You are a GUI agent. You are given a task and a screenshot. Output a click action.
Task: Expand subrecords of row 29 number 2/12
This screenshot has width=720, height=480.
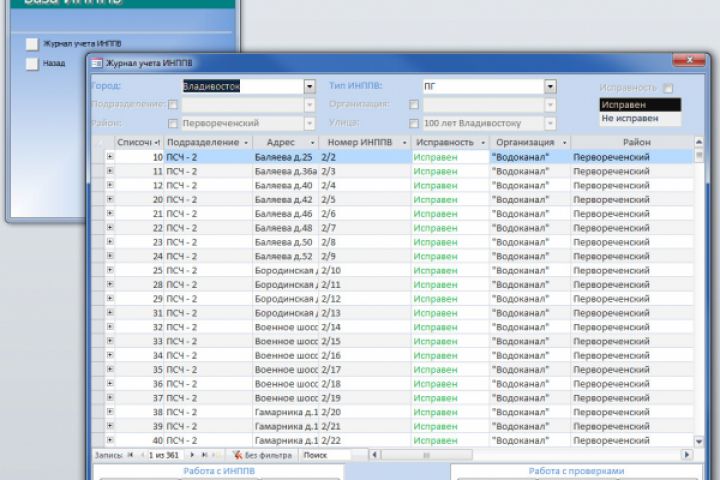coord(110,299)
